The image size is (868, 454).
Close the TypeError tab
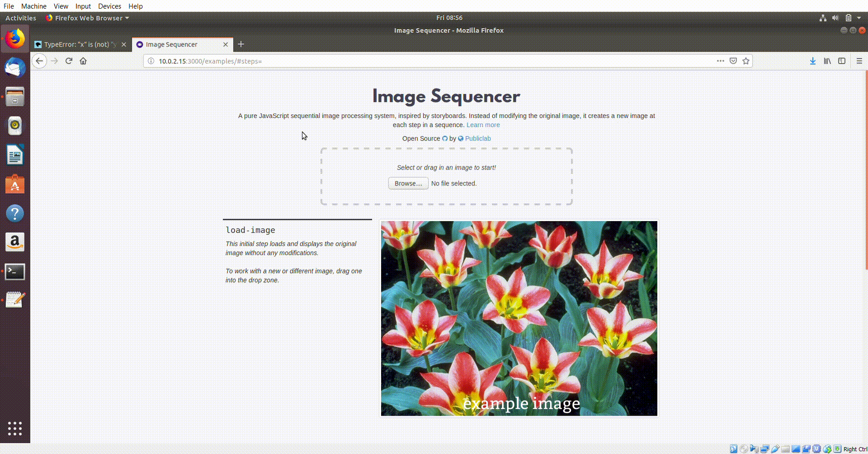click(x=124, y=45)
